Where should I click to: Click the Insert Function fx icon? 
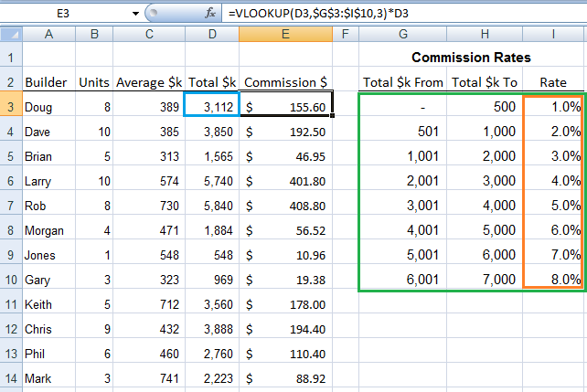pyautogui.click(x=209, y=14)
